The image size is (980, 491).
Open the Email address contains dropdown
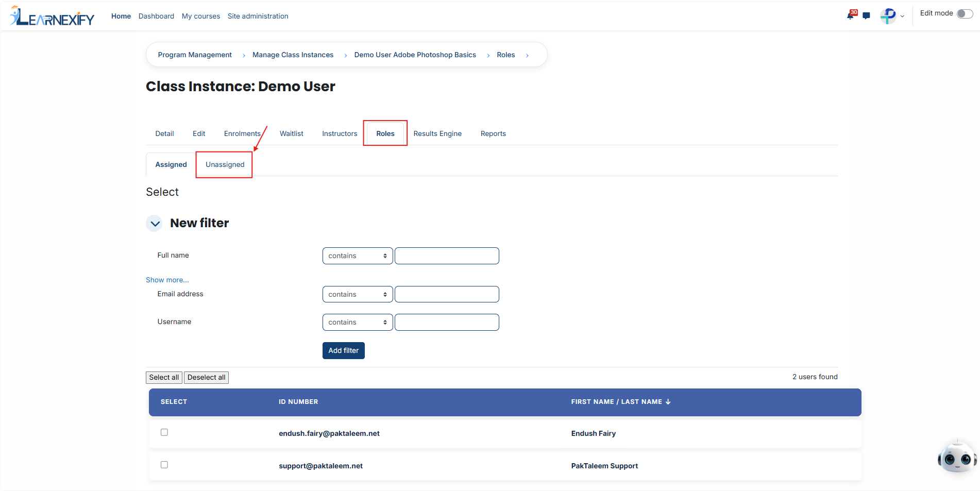(x=358, y=295)
